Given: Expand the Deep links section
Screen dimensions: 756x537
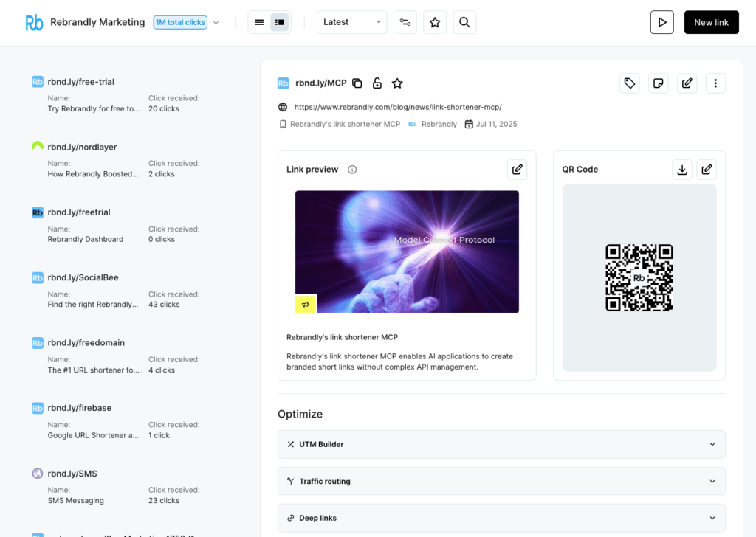Looking at the screenshot, I should (501, 518).
